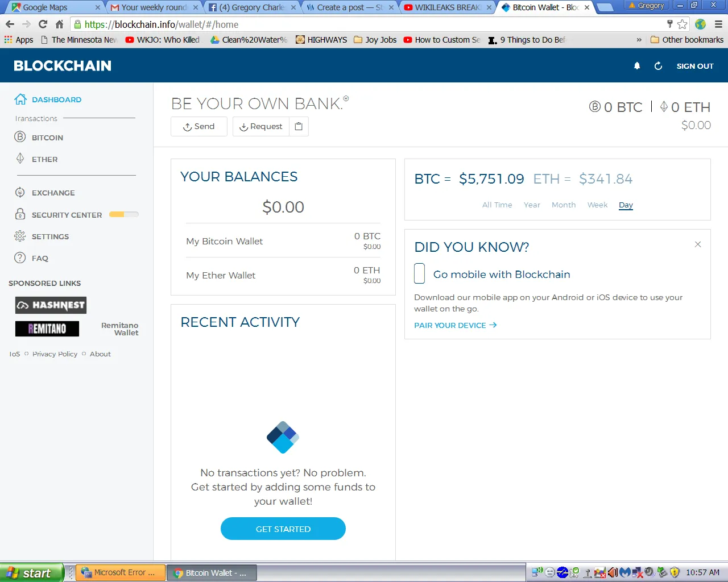Click the Privacy Policy link
Image resolution: width=728 pixels, height=582 pixels.
point(55,354)
